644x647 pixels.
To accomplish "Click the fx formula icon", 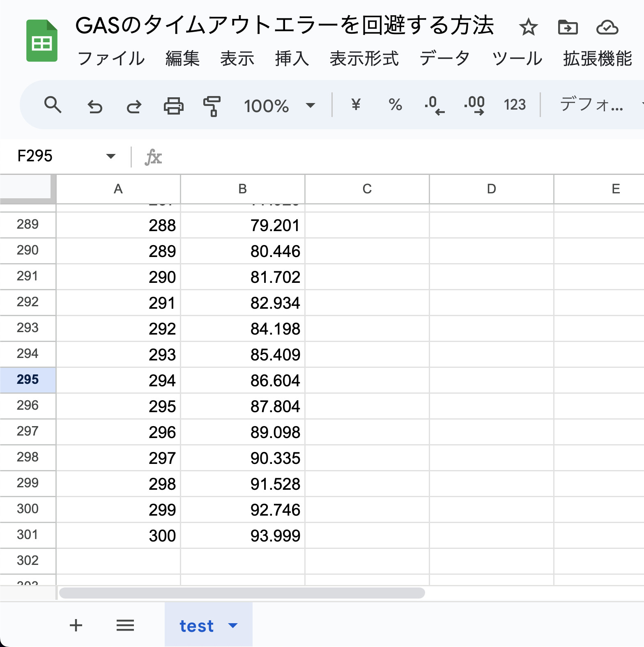I will point(153,157).
